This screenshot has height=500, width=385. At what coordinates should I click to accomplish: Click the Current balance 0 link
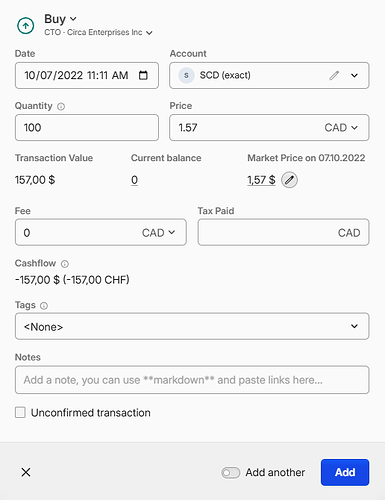(x=134, y=180)
